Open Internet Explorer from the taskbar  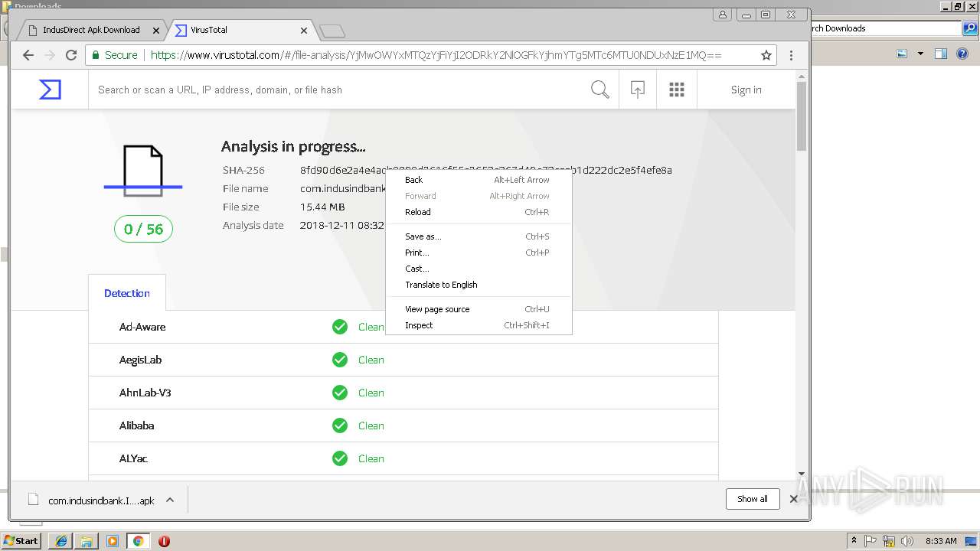[x=60, y=541]
